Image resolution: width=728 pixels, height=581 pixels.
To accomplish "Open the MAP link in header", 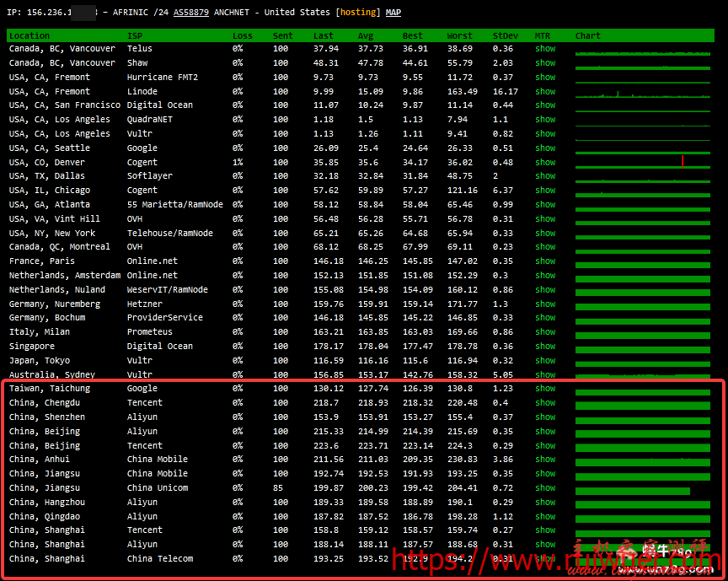I will coord(393,13).
